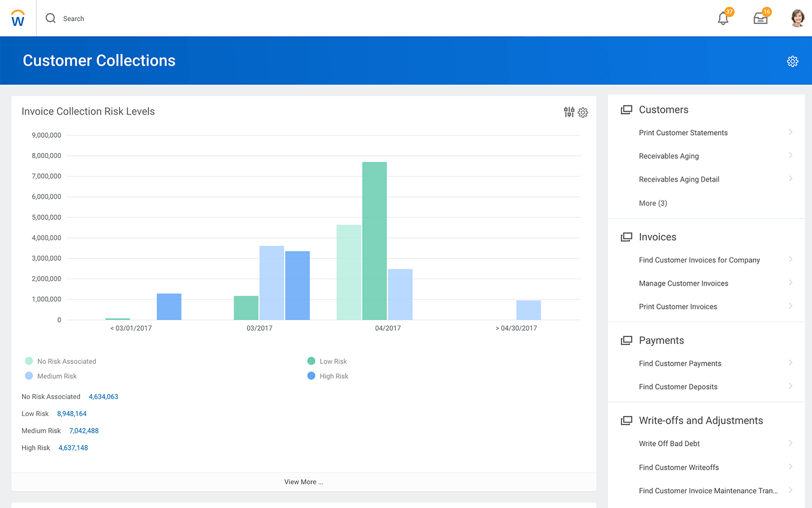Expand chart with View More

coord(303,482)
